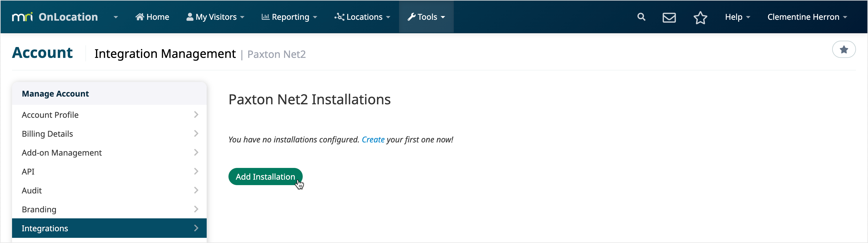The width and height of the screenshot is (868, 243).
Task: Open the API section
Action: click(x=109, y=171)
